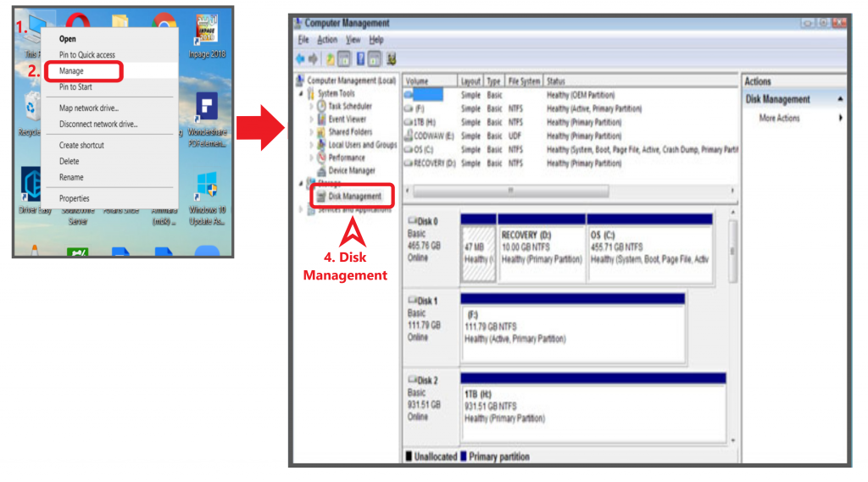This screenshot has height=482, width=868.
Task: Click the disk map vertical scrollbar thumb
Action: pyautogui.click(x=733, y=252)
